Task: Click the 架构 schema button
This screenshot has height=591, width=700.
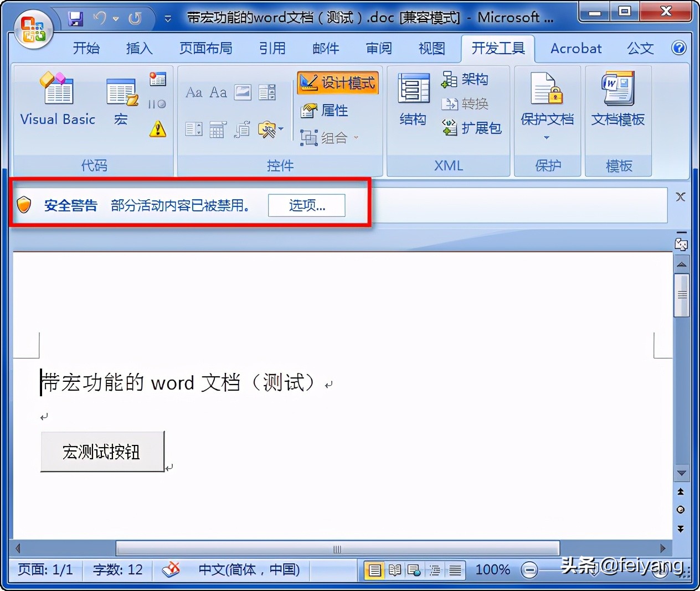Action: point(465,80)
